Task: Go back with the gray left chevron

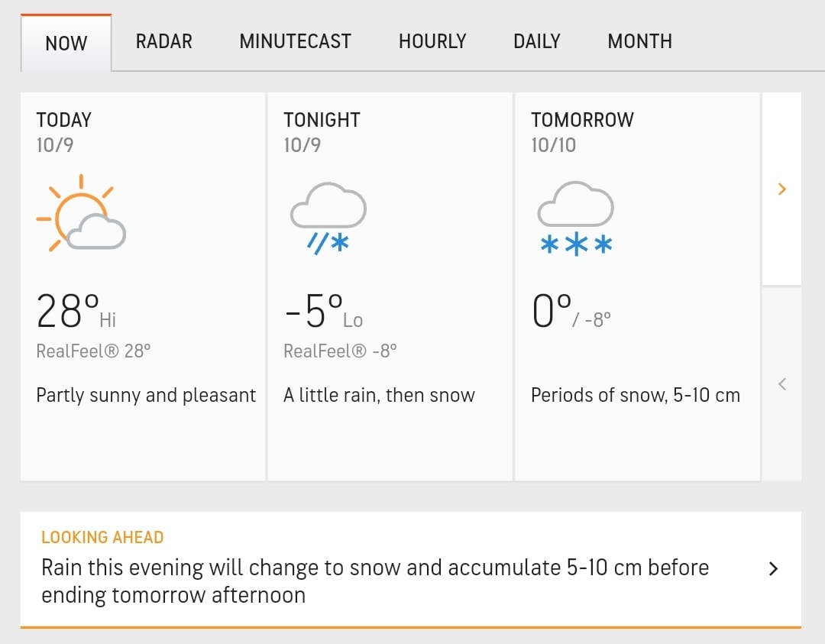Action: pyautogui.click(x=782, y=384)
